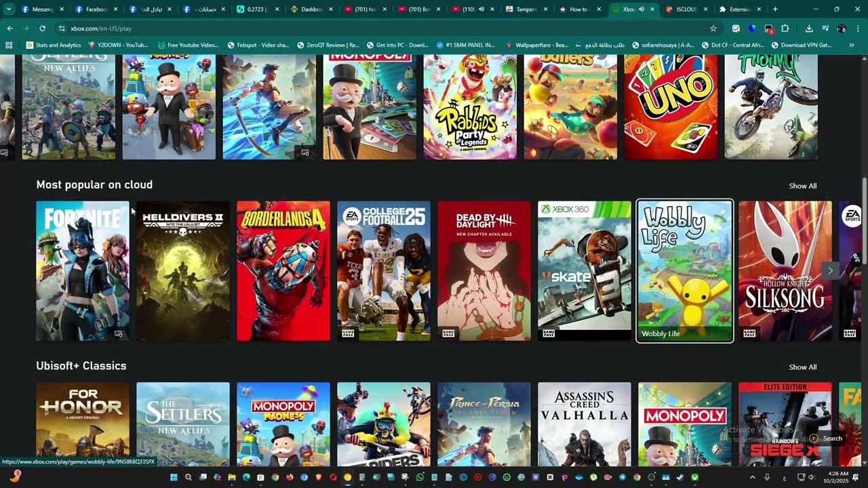
Task: Close the Xbox browser tab
Action: tap(652, 9)
